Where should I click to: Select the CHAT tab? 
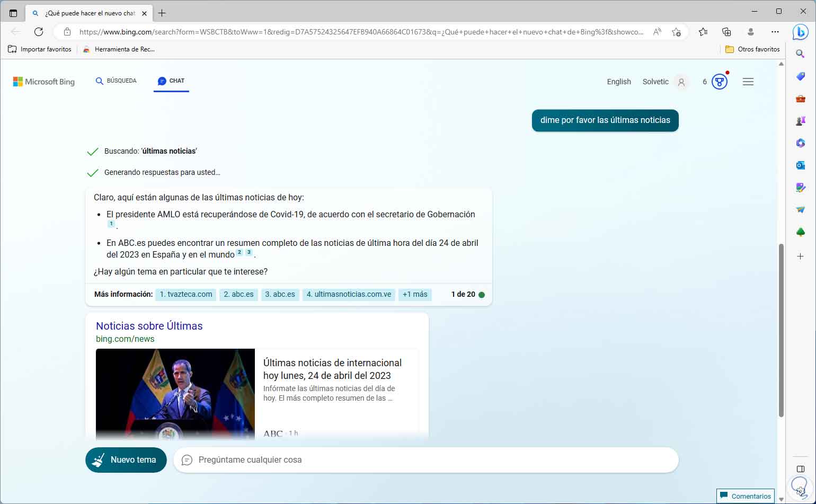click(171, 81)
